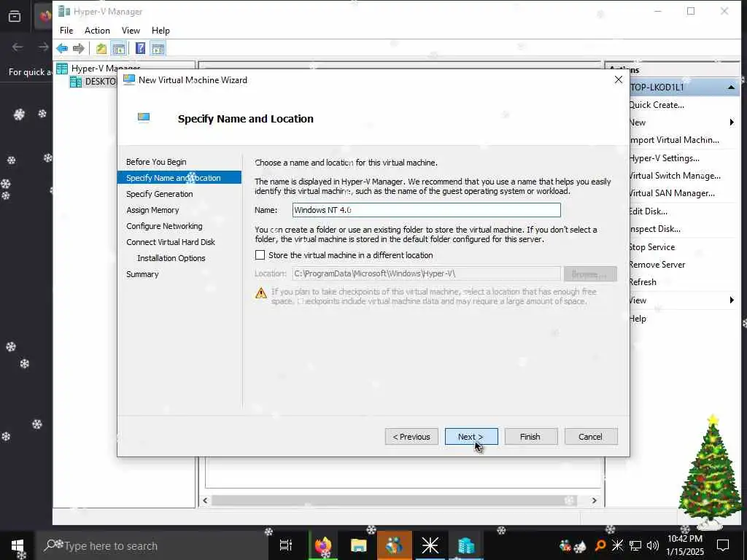Click the Show/Hide Action Pane toolbar icon

pos(158,48)
